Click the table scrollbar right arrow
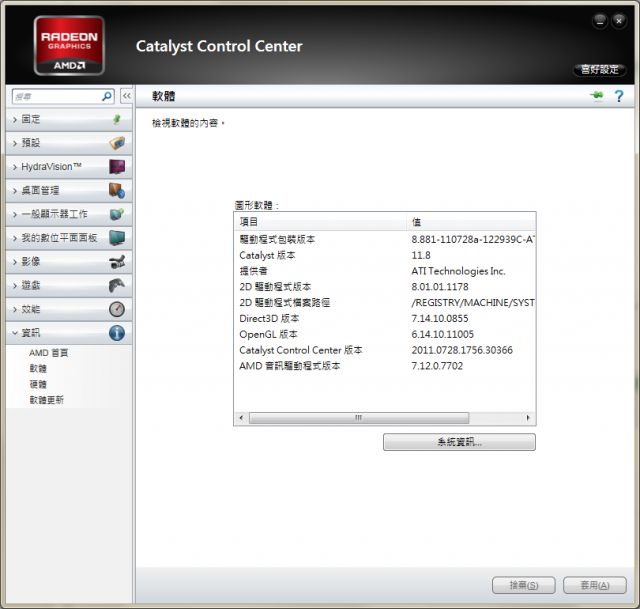The width and height of the screenshot is (640, 609). [x=528, y=418]
